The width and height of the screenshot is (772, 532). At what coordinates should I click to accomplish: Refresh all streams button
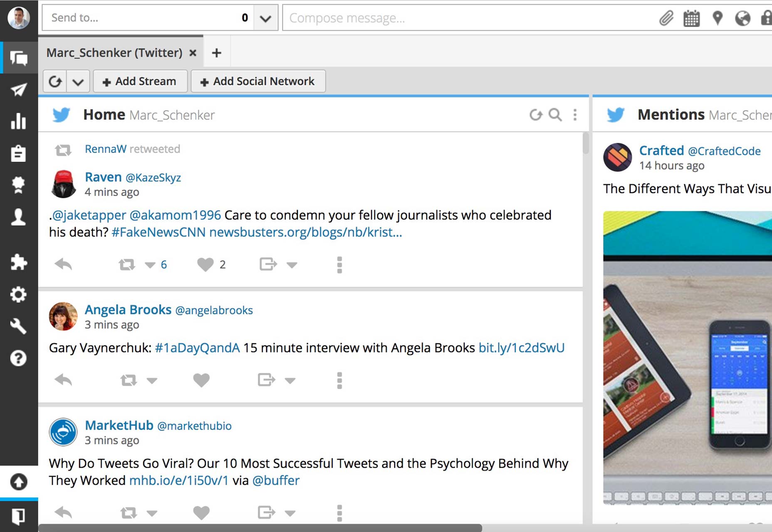click(x=55, y=81)
